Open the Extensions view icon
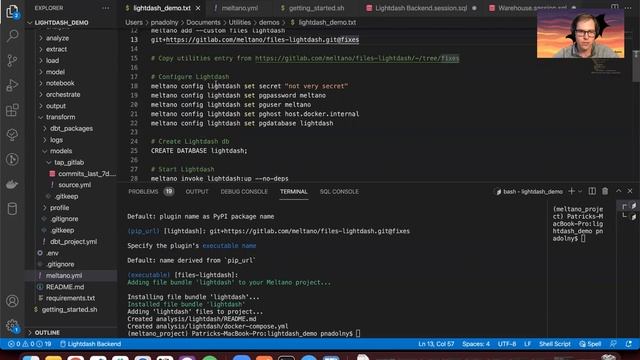Screen dimensions: 640x360 click(x=12, y=110)
